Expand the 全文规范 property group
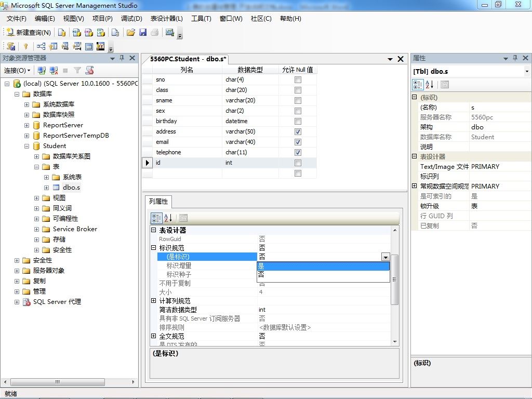 153,336
